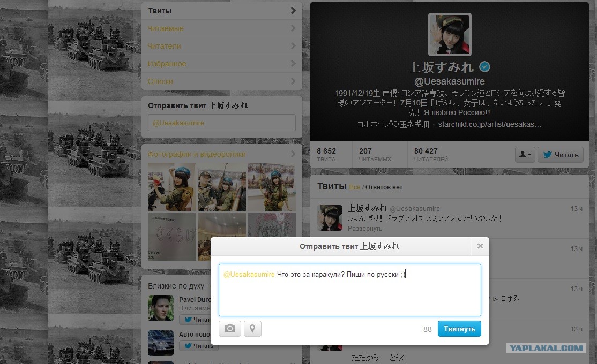
Task: Close the tweet compose dialog
Action: (x=480, y=246)
